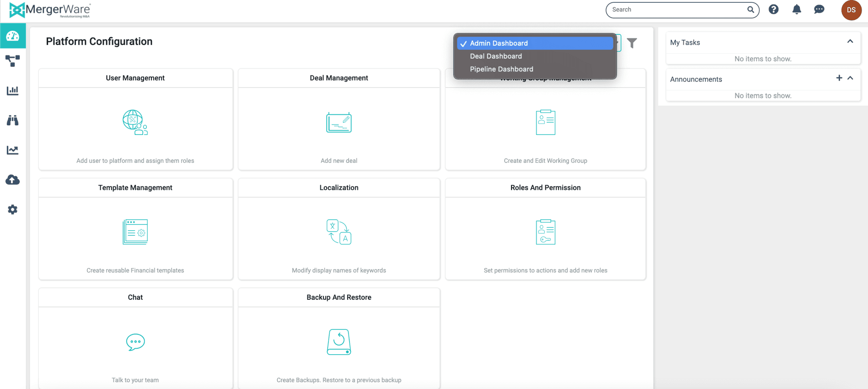
Task: Choose Pipeline Dashboard from dropdown list
Action: point(501,69)
